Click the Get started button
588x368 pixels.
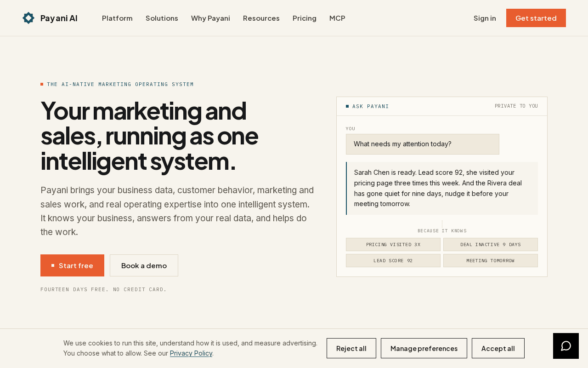click(x=536, y=18)
